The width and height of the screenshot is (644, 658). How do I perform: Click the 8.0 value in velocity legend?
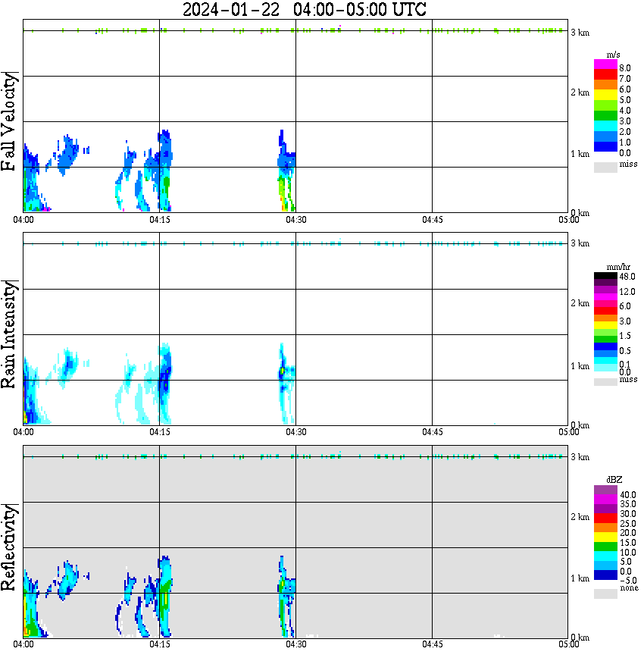point(625,68)
